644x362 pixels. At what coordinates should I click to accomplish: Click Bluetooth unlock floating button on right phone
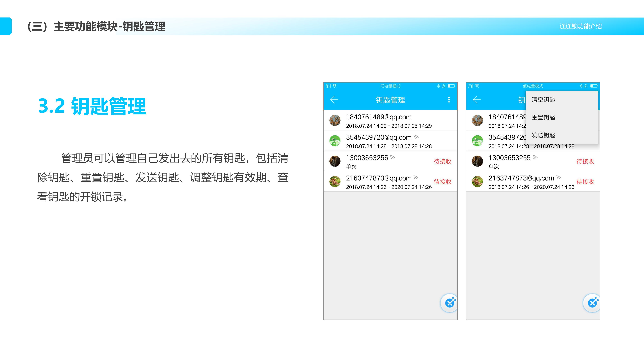pos(592,303)
